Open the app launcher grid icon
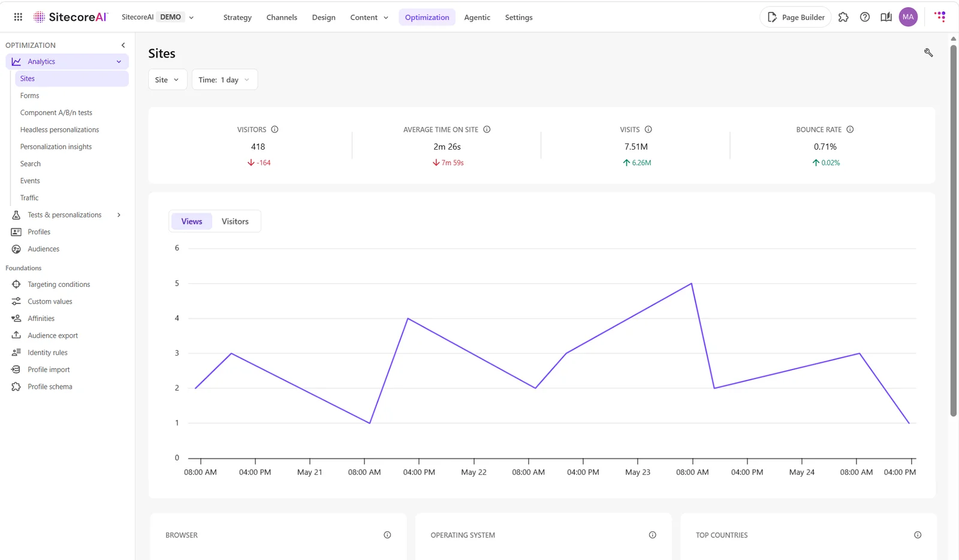The height and width of the screenshot is (560, 959). [x=18, y=17]
